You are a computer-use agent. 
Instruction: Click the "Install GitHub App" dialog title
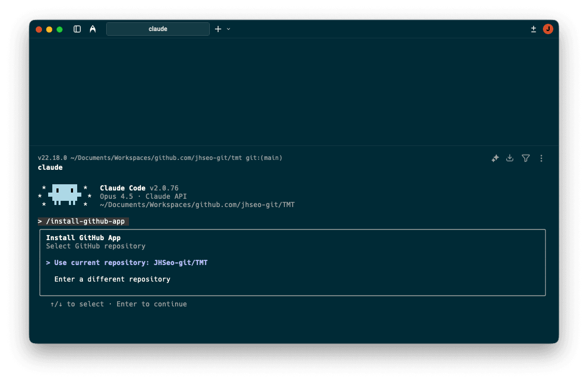point(83,238)
